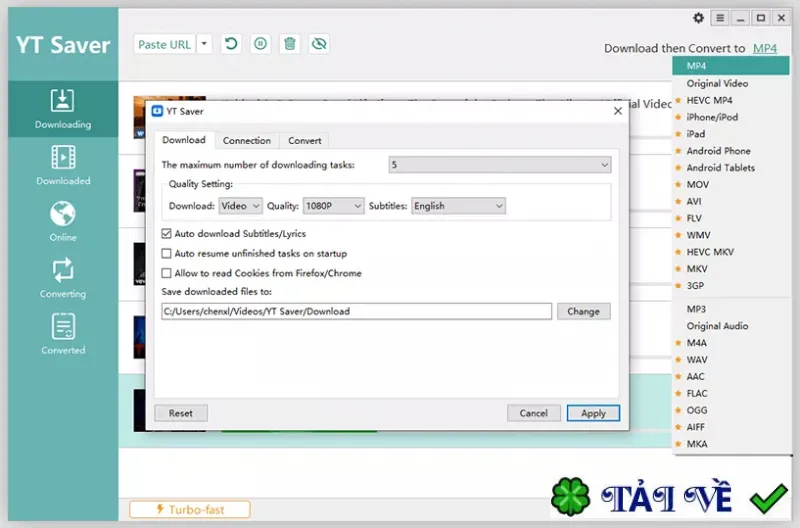Open the Downloading section in sidebar
Viewport: 800px width, 528px height.
(x=63, y=109)
